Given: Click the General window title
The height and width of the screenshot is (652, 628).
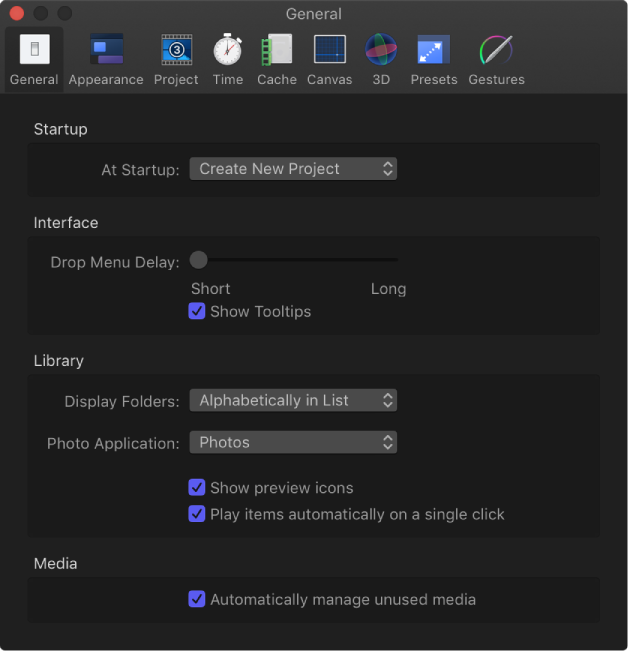Looking at the screenshot, I should click(314, 14).
